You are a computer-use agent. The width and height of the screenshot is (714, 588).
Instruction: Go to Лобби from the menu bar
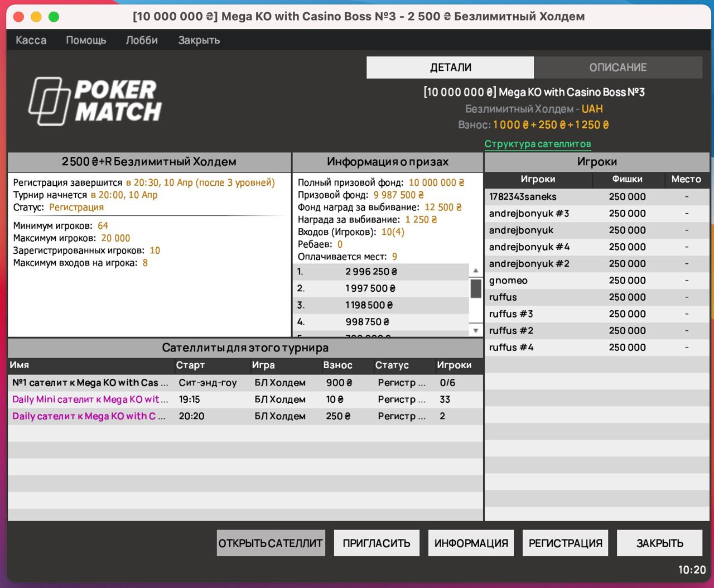coord(142,40)
